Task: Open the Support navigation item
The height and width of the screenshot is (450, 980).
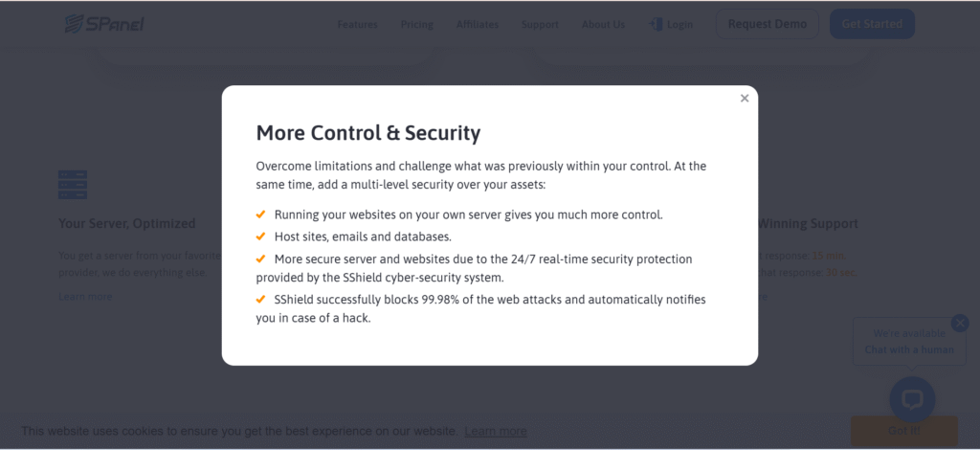Action: coord(540,25)
